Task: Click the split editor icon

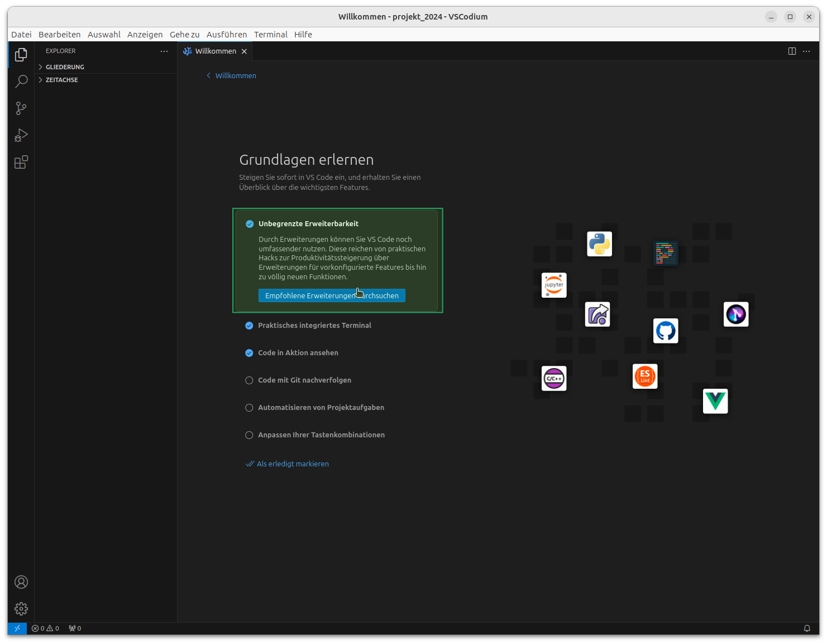Action: tap(792, 51)
